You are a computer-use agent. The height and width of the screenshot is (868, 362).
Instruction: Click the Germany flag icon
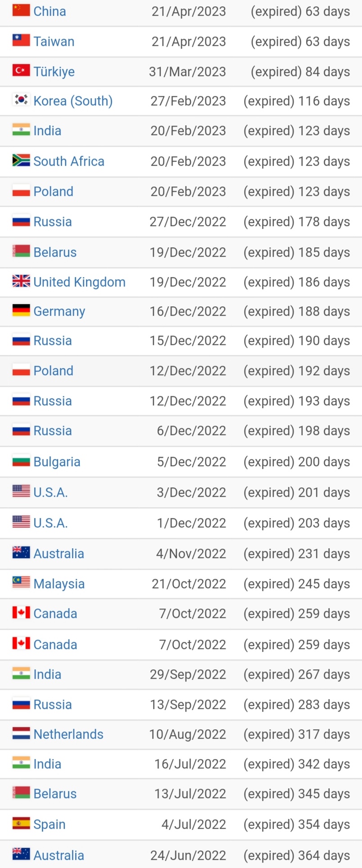coord(21,310)
